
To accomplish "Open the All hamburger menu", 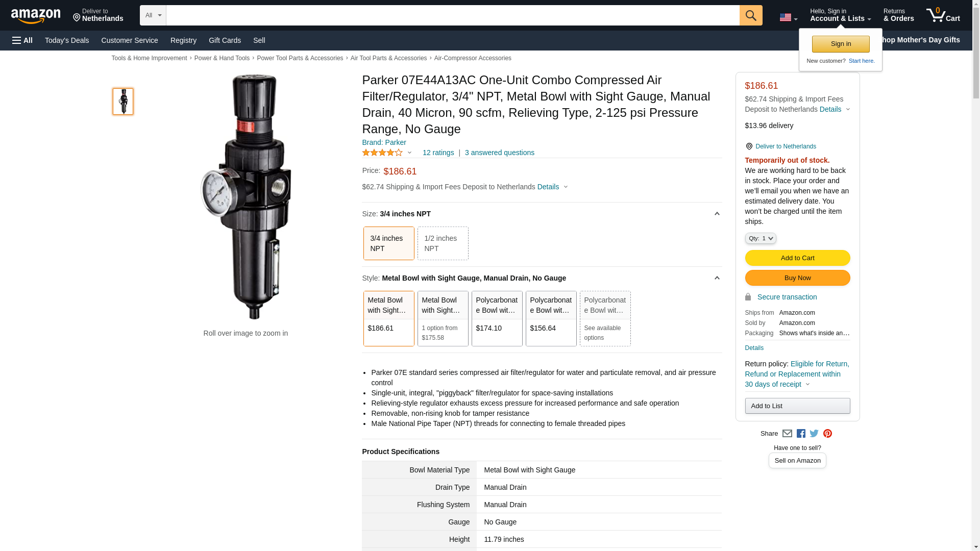I will pyautogui.click(x=22, y=40).
